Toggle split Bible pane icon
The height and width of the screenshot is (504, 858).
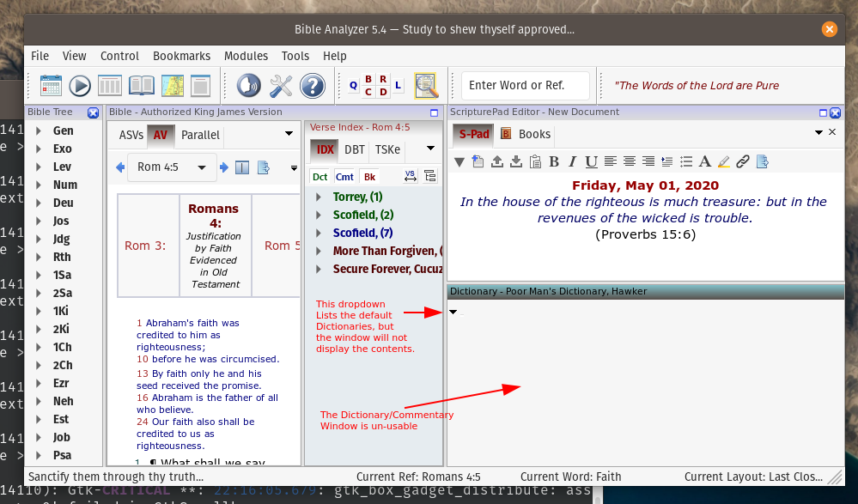coord(242,167)
